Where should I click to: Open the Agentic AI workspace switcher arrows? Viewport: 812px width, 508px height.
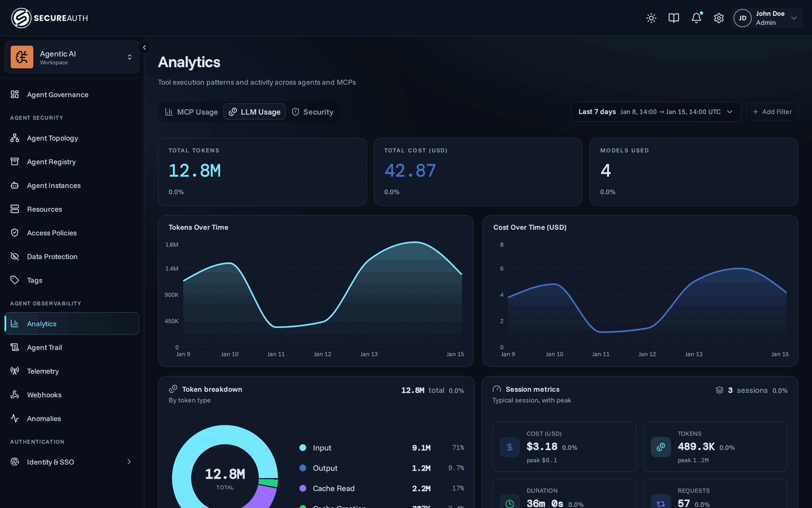pos(130,57)
